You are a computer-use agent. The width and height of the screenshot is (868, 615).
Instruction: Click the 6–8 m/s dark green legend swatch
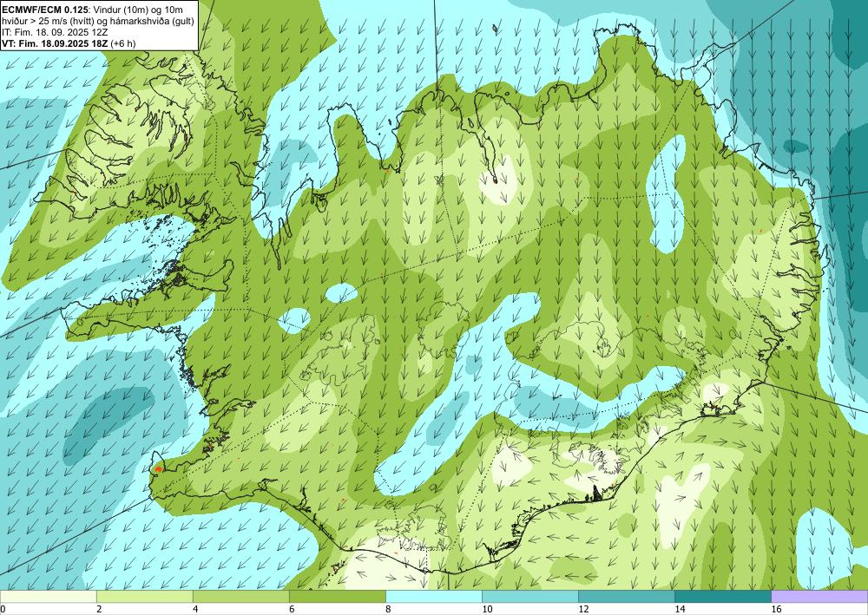[x=337, y=596]
